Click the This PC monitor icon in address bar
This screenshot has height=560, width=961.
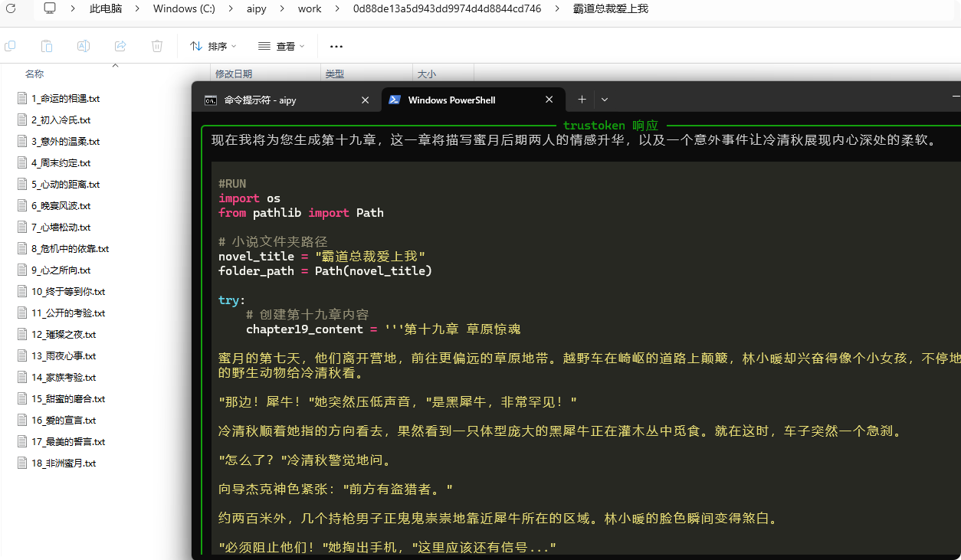point(51,8)
